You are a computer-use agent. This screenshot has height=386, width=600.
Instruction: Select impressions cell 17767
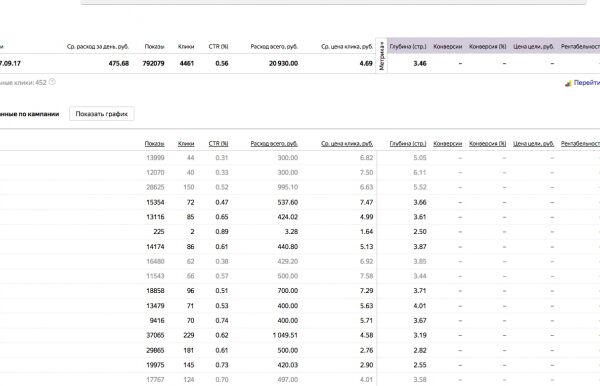[x=155, y=379]
